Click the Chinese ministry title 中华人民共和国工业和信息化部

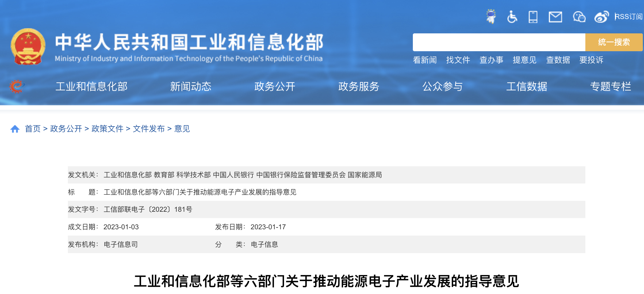pyautogui.click(x=189, y=42)
